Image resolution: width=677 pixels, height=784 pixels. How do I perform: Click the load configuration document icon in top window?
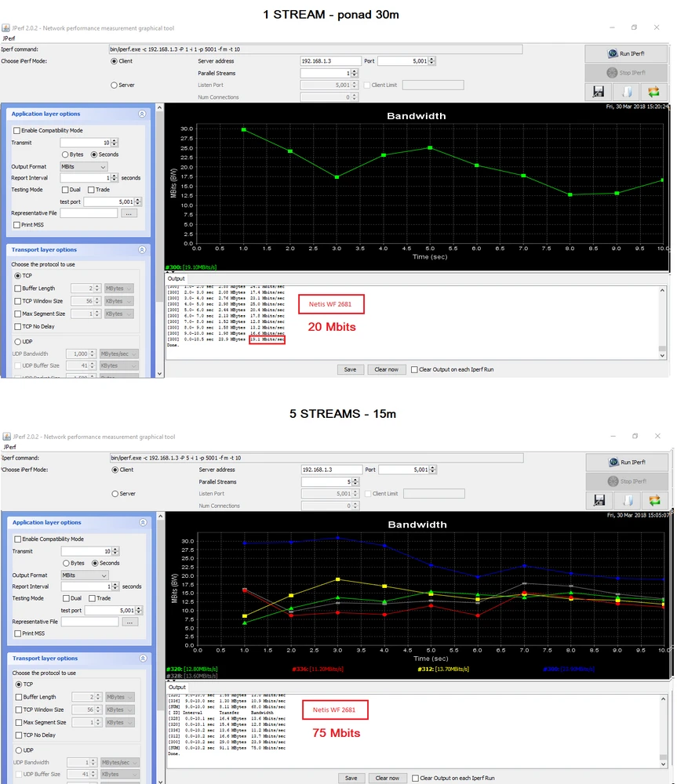click(627, 92)
